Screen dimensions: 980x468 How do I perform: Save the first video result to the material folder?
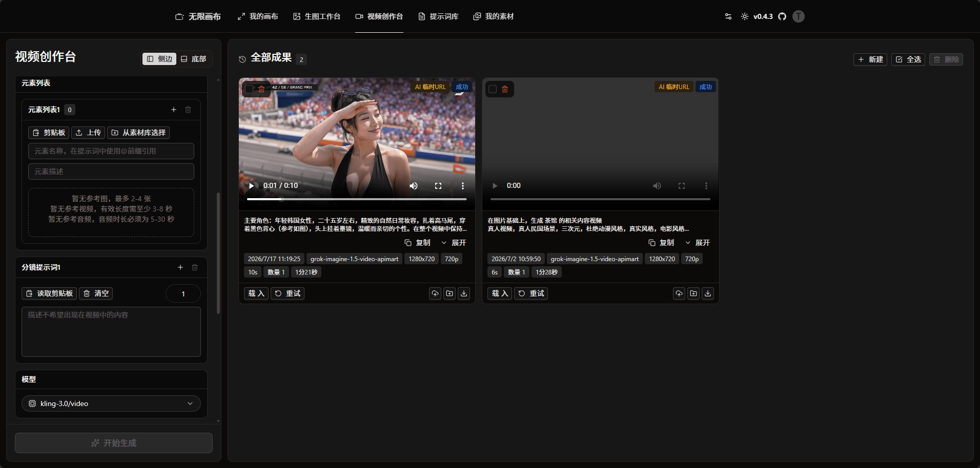click(x=450, y=293)
